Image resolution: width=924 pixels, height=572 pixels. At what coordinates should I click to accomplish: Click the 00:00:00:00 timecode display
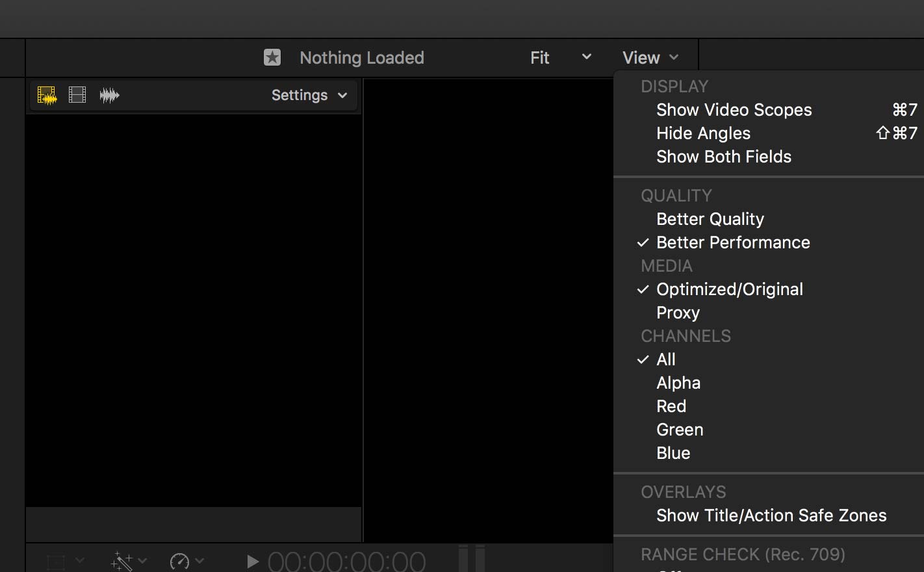[346, 562]
